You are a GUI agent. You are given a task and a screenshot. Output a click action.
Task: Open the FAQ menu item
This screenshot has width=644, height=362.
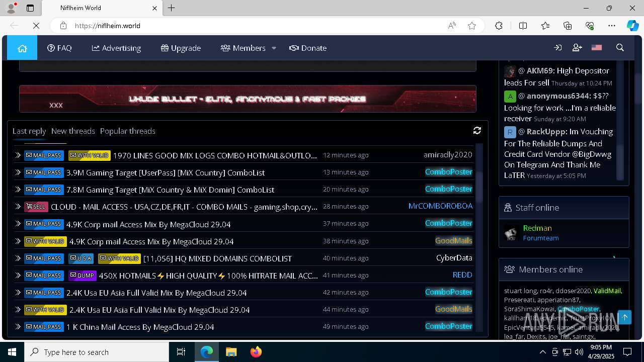[59, 48]
